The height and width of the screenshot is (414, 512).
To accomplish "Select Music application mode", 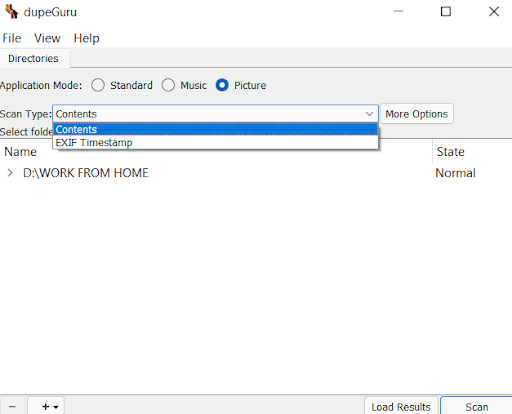I will click(x=168, y=85).
